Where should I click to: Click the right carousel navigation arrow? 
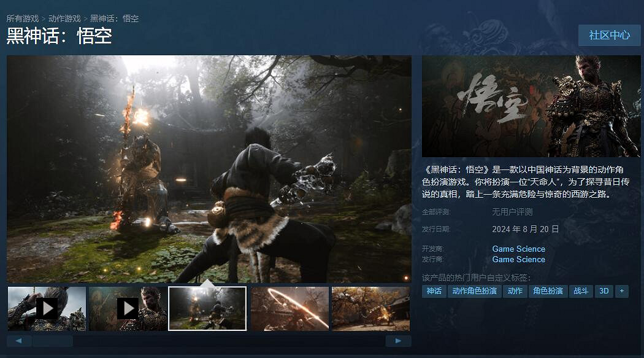[x=398, y=340]
